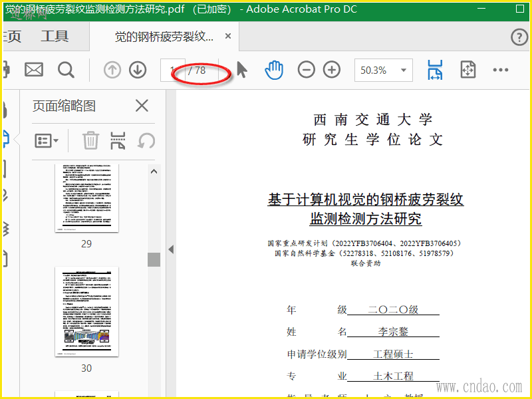Click fit width scrolling icon

point(435,70)
